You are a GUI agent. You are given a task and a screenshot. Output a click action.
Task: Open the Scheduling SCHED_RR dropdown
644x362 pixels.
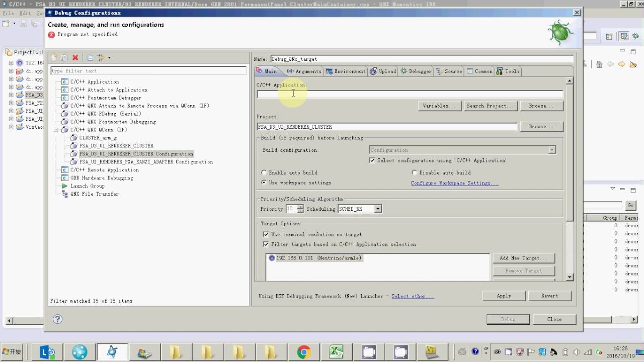coord(378,209)
